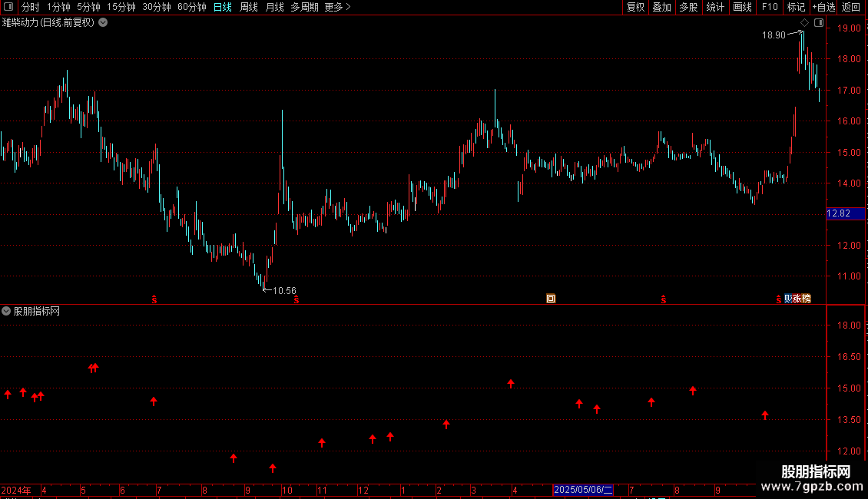868x499 pixels.
Task: Click the 2024年 label on time axis
Action: [16, 491]
